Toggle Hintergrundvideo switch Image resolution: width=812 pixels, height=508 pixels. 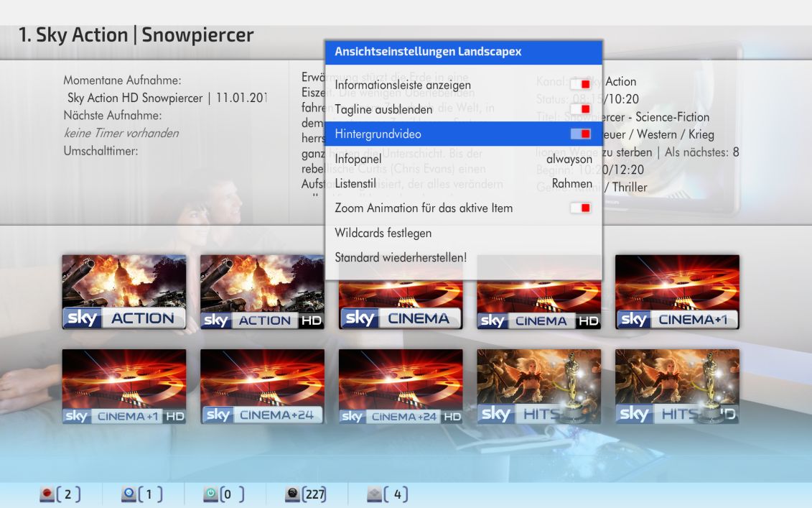581,134
